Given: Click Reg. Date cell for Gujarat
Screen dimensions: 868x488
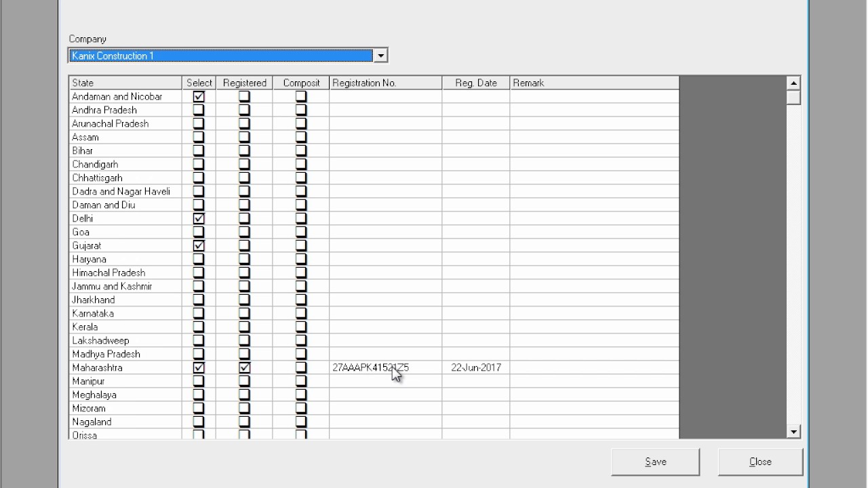Looking at the screenshot, I should point(476,245).
